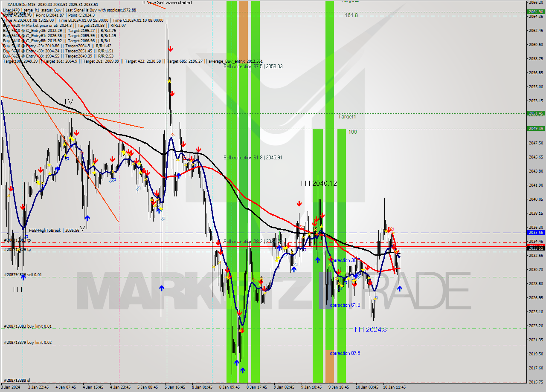The width and height of the screenshot is (546, 392).
Task: Select 'Sell correction 87.5 | 2058.03' label
Action: (253, 66)
